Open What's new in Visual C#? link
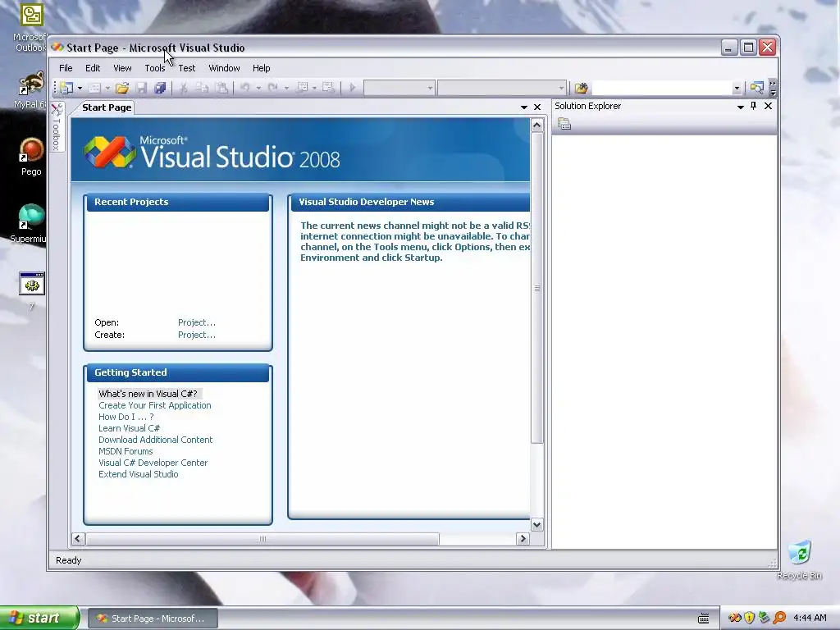 click(148, 394)
